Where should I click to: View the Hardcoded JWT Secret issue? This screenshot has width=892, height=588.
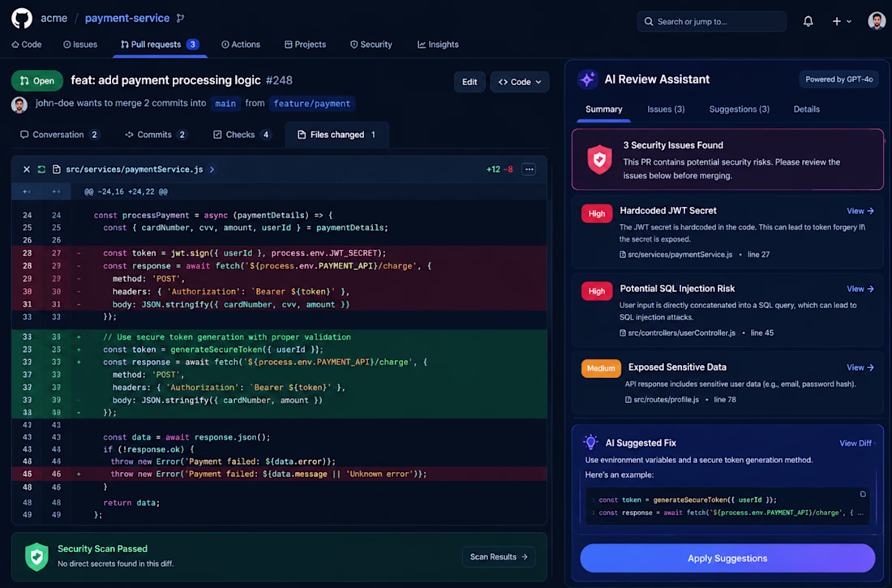[860, 211]
